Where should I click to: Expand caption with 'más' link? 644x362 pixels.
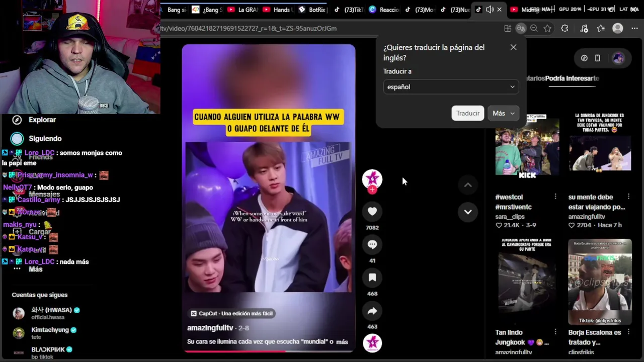point(342,342)
